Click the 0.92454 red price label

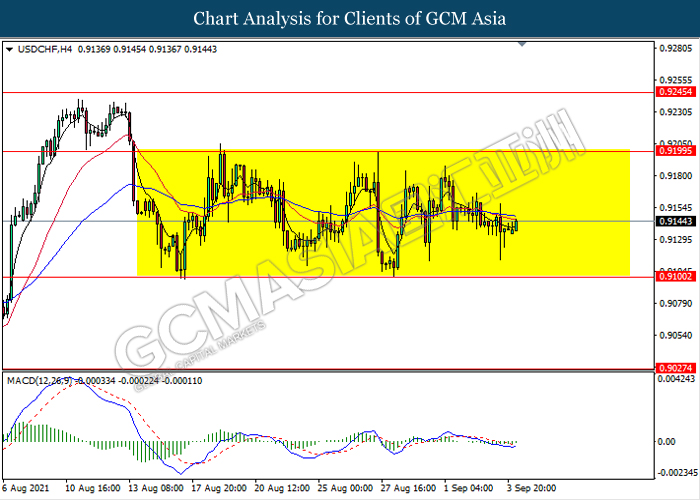[x=676, y=92]
